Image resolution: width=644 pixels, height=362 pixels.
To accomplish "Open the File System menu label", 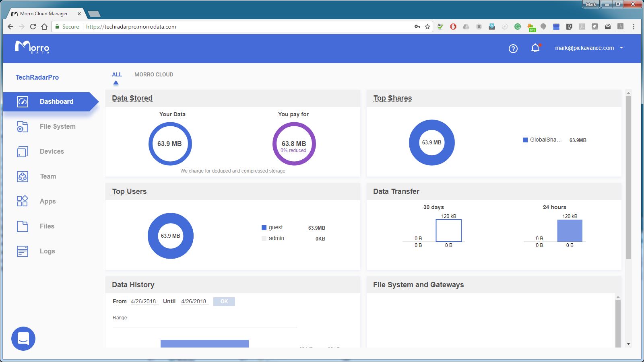I will 58,126.
